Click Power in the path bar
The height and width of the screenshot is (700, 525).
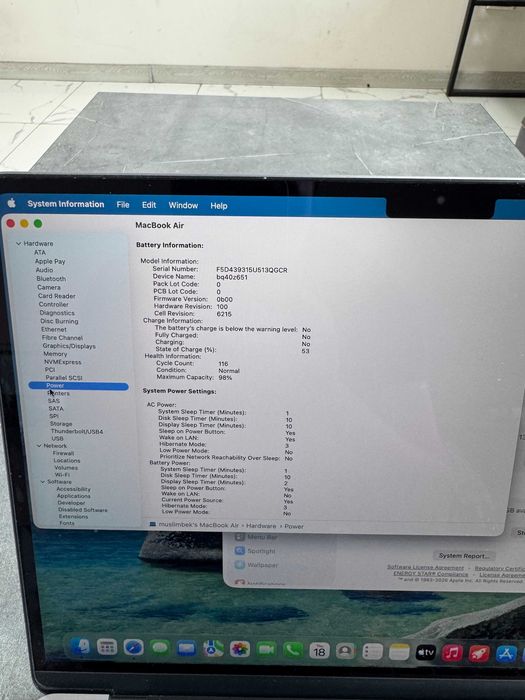point(294,526)
